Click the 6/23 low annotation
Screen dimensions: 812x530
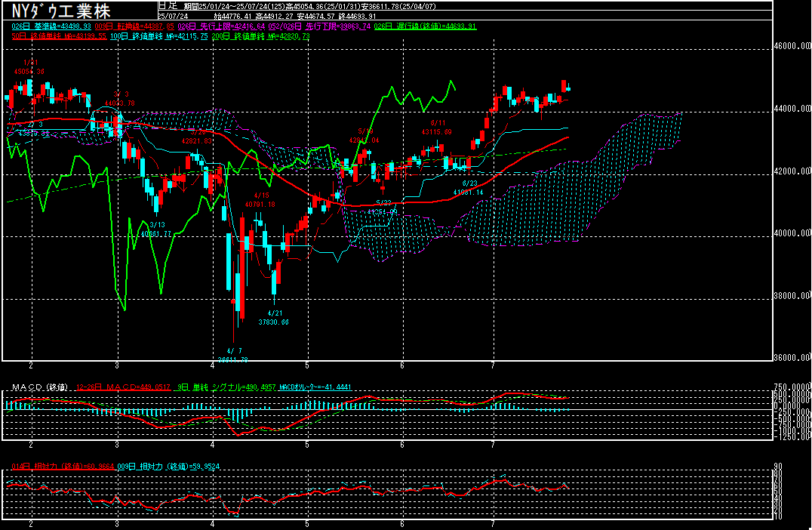click(x=469, y=188)
